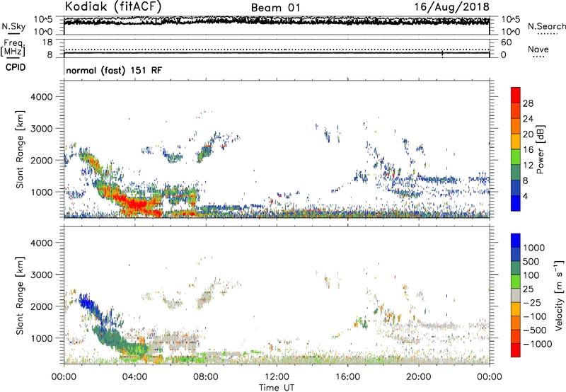Click the "Freq. [MHz]" axis label
Image resolution: width=566 pixels, height=392 pixels.
13,47
